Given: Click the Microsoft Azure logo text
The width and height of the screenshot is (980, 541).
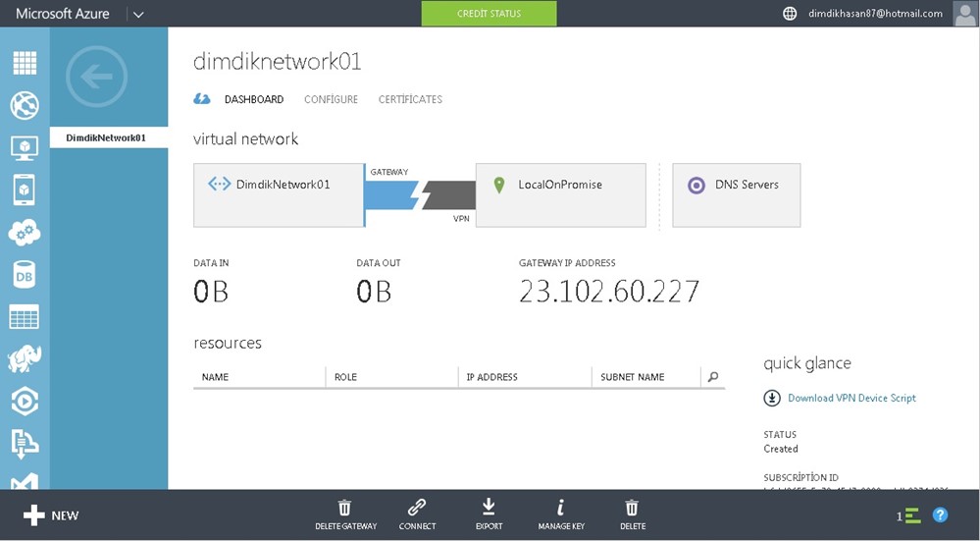Looking at the screenshot, I should tap(63, 13).
